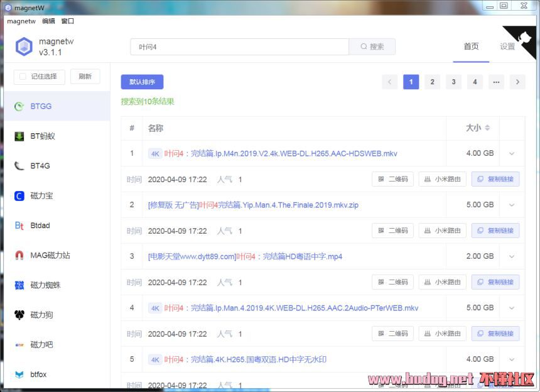This screenshot has width=540, height=392.
Task: Open the 编辑 menu
Action: tap(48, 21)
